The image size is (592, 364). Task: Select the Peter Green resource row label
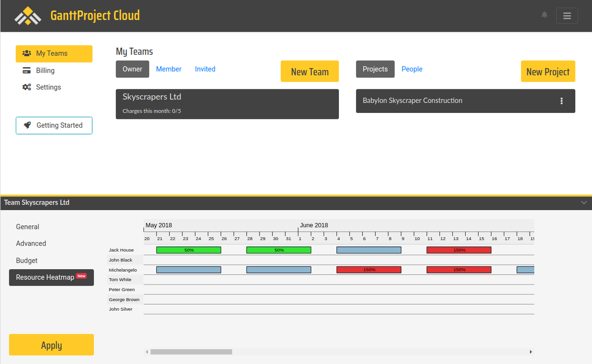pyautogui.click(x=122, y=290)
